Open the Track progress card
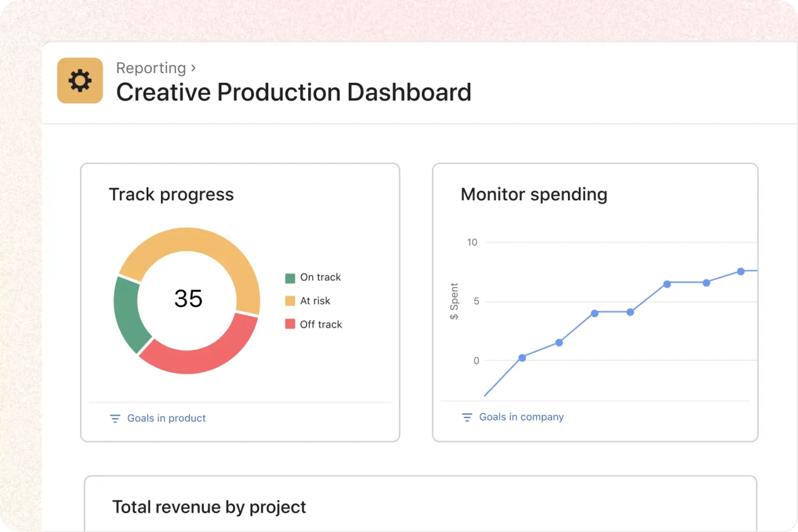Image resolution: width=798 pixels, height=532 pixels. pos(240,301)
